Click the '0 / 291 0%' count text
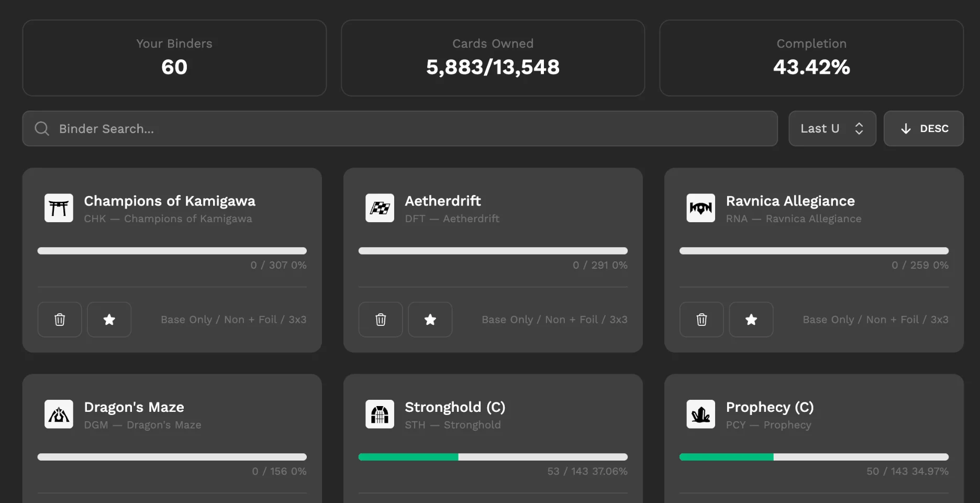 tap(600, 265)
